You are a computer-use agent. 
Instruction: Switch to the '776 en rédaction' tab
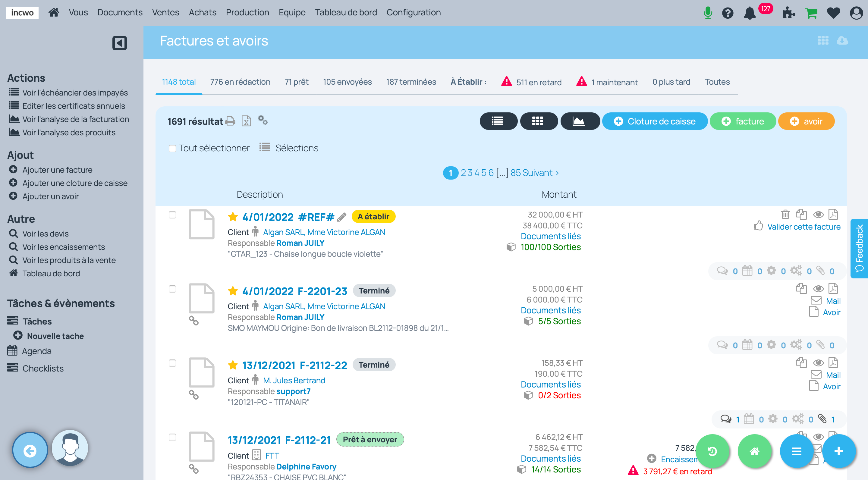pyautogui.click(x=240, y=82)
